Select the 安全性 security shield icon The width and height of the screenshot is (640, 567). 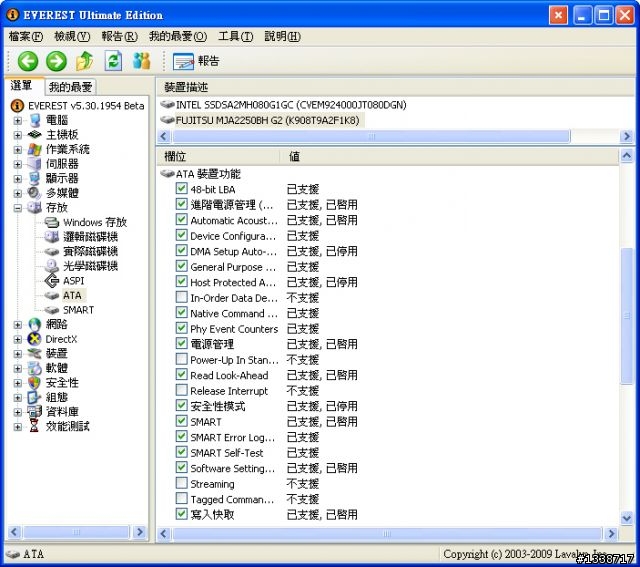click(x=35, y=382)
